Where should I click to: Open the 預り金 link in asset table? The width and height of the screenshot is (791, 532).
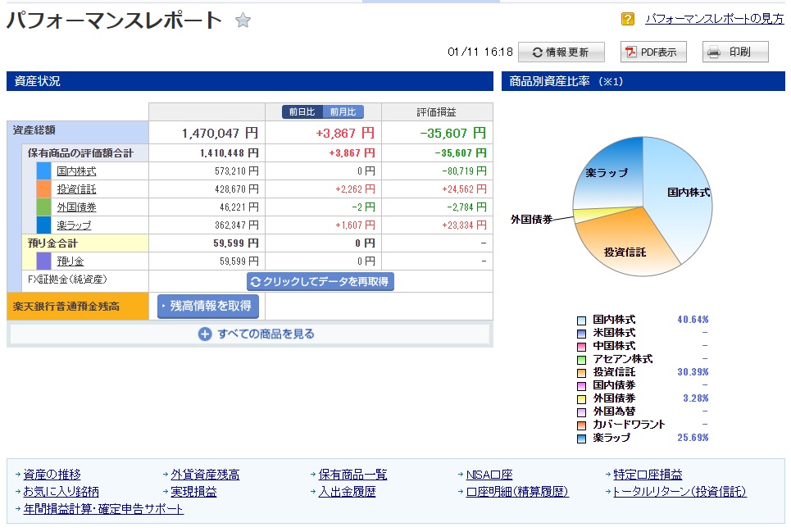(70, 261)
